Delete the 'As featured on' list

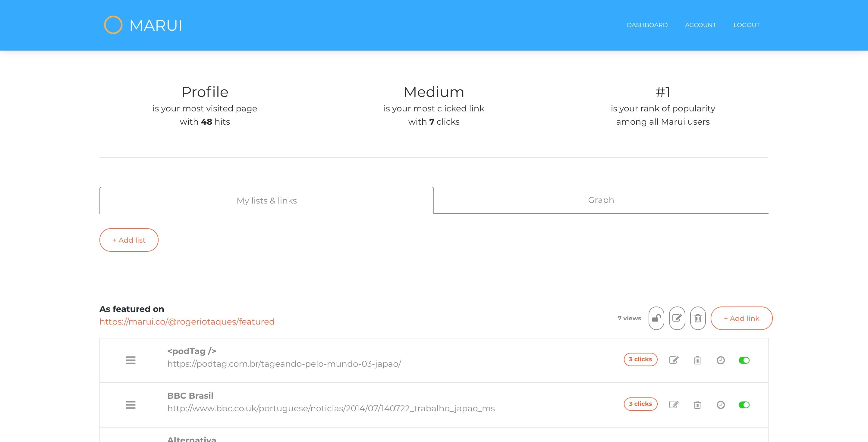pyautogui.click(x=698, y=318)
